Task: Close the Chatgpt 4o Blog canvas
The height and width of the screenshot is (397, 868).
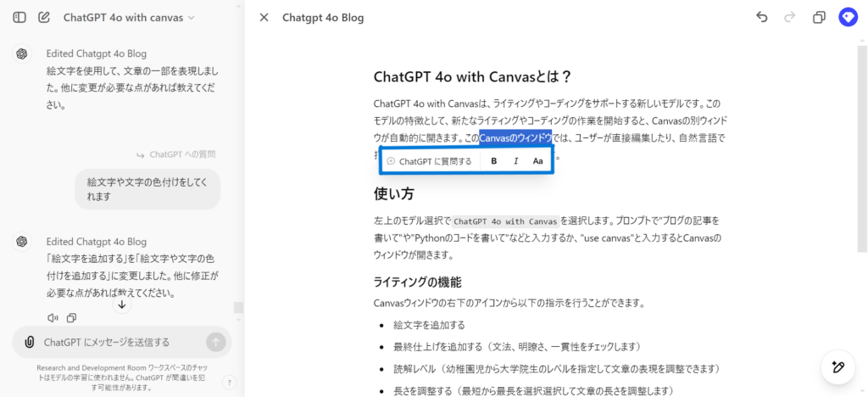Action: coord(264,17)
